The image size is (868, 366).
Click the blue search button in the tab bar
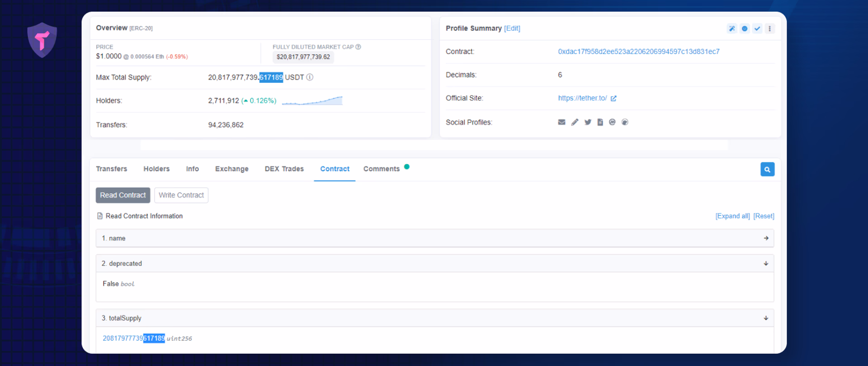click(767, 169)
